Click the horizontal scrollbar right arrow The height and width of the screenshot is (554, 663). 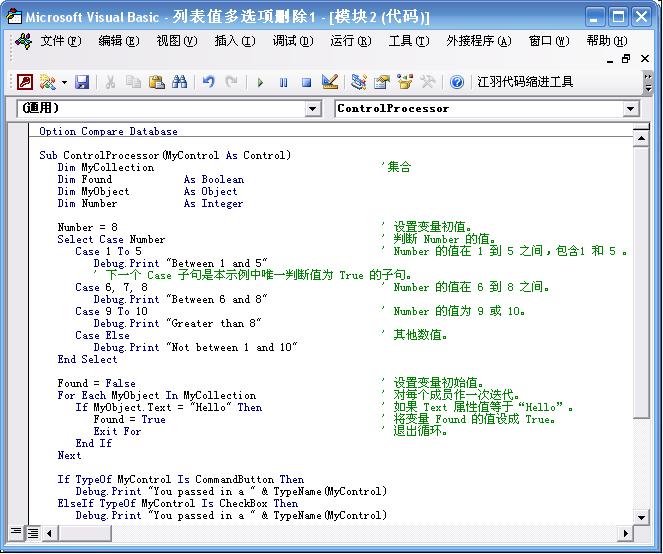pyautogui.click(x=626, y=533)
